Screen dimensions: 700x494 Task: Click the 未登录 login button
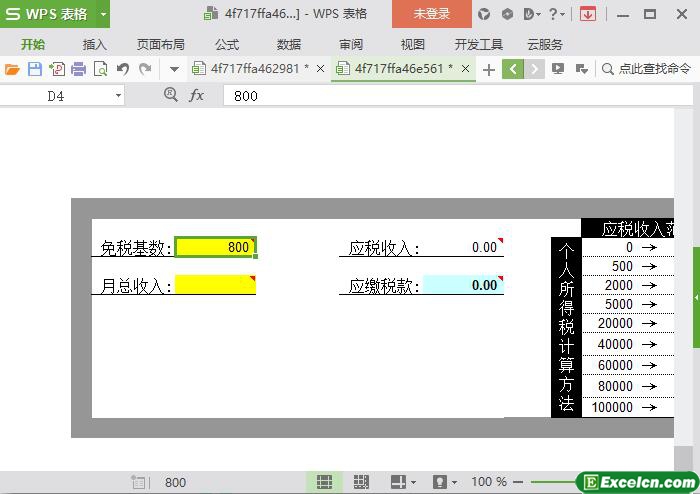tap(431, 14)
